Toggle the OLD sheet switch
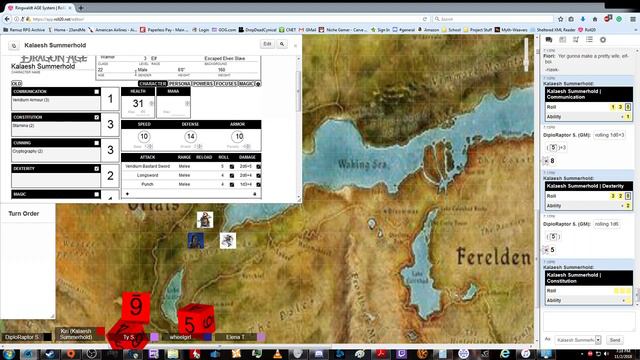 coord(16,83)
